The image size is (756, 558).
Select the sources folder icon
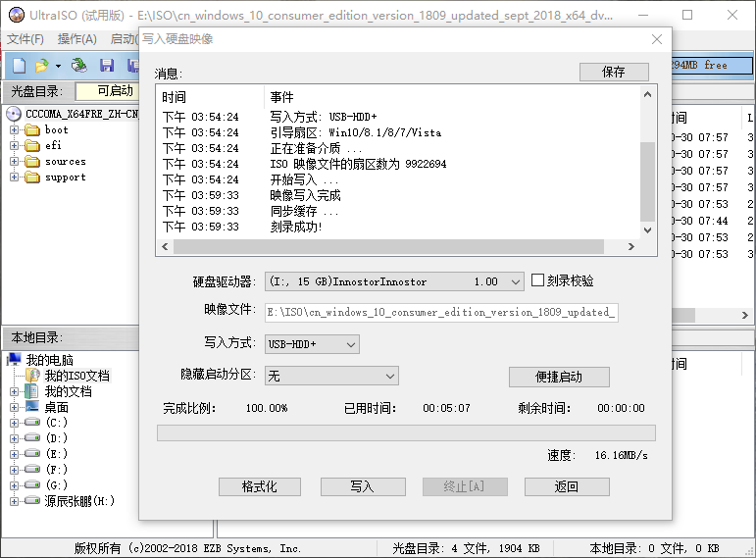[x=32, y=162]
